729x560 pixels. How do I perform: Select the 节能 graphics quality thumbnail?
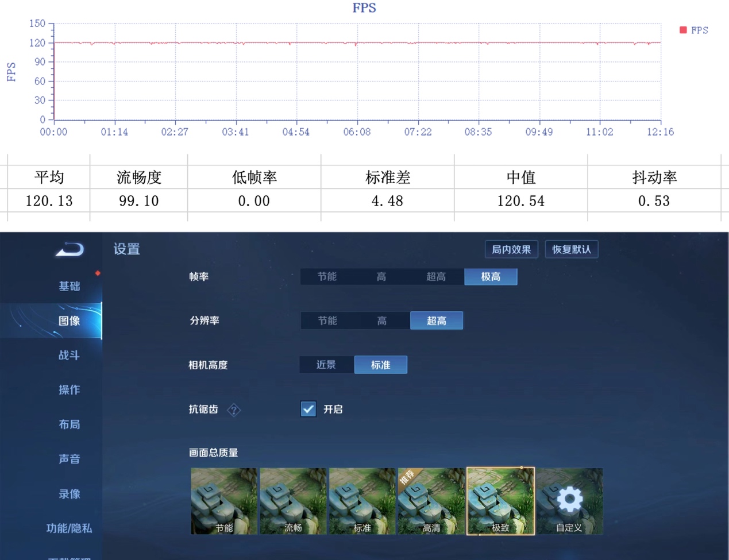pos(224,501)
